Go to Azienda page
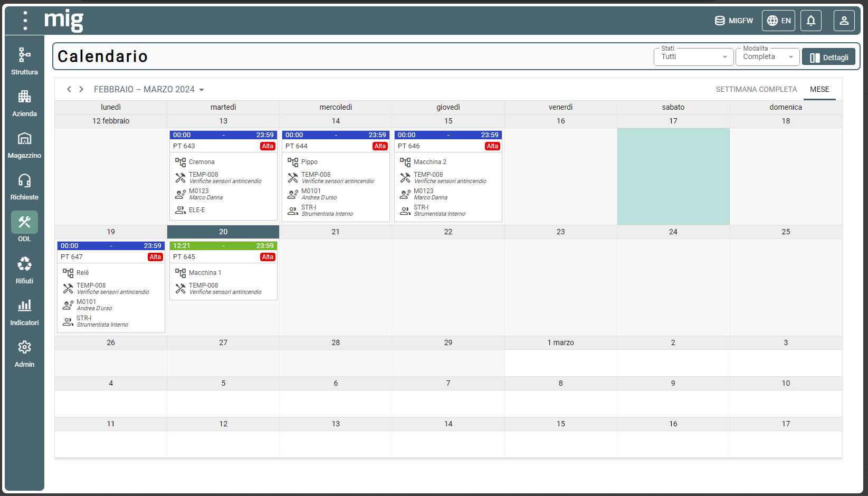This screenshot has height=496, width=868. pyautogui.click(x=24, y=103)
